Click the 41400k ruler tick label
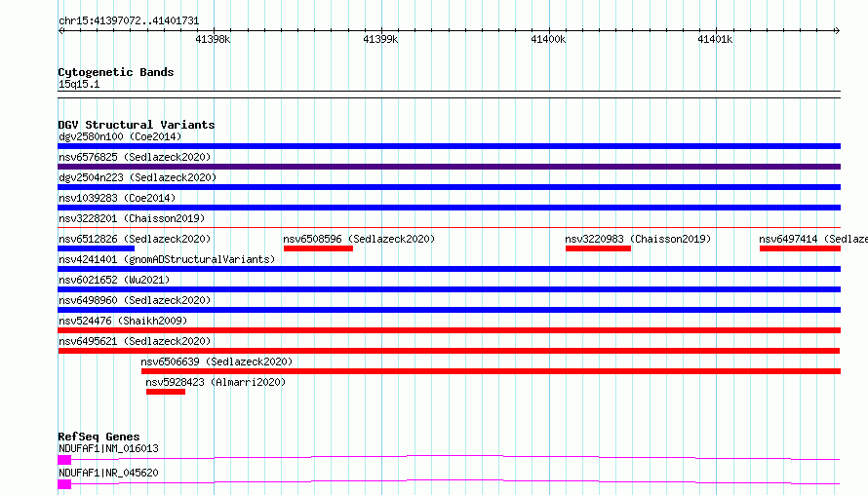The height and width of the screenshot is (495, 868). [548, 39]
